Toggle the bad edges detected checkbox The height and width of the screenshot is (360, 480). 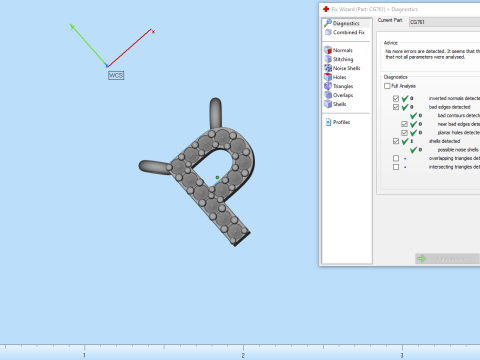[396, 107]
